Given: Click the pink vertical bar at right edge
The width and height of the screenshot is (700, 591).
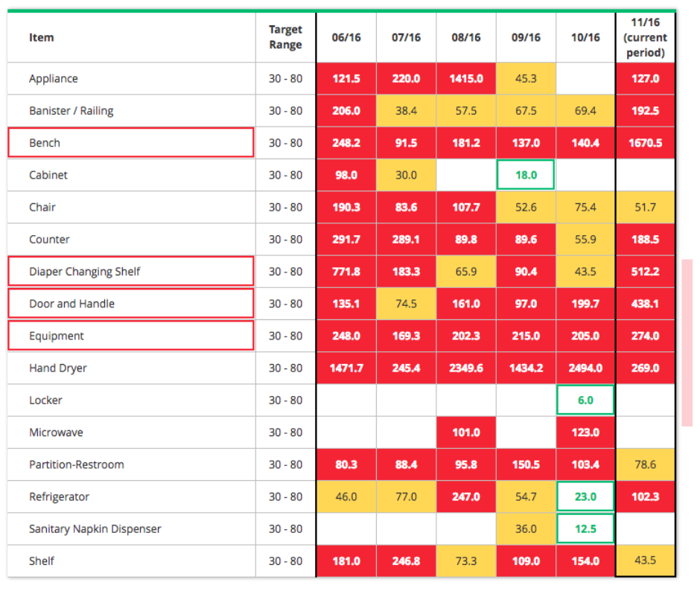Looking at the screenshot, I should [x=687, y=342].
